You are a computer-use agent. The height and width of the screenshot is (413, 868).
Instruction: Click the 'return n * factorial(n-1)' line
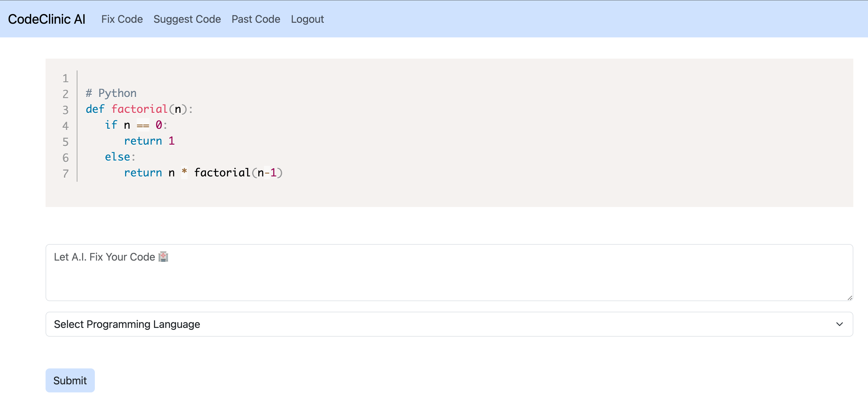tap(203, 173)
